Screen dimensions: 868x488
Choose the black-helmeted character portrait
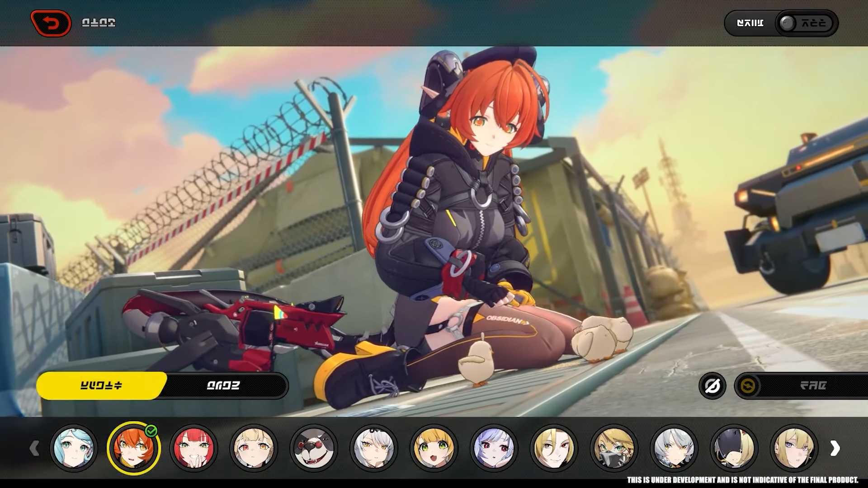pyautogui.click(x=734, y=448)
